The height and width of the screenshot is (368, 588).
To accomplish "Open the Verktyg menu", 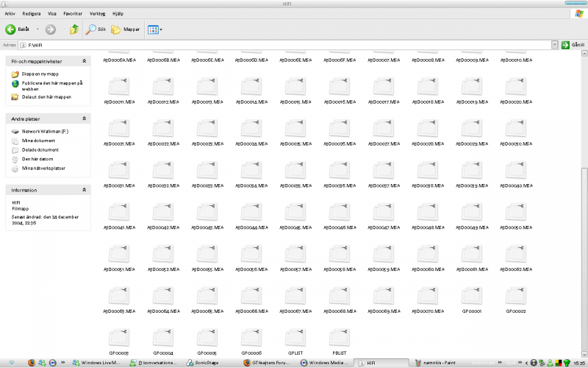I will tap(97, 13).
